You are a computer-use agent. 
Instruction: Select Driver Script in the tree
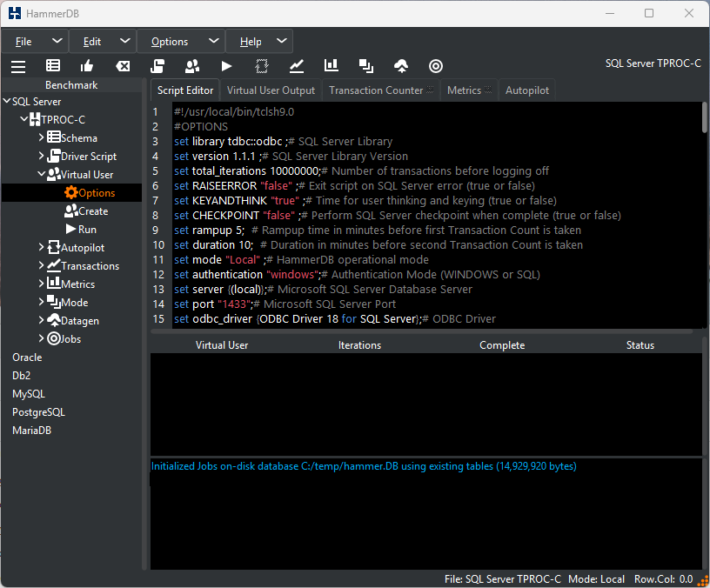(82, 157)
